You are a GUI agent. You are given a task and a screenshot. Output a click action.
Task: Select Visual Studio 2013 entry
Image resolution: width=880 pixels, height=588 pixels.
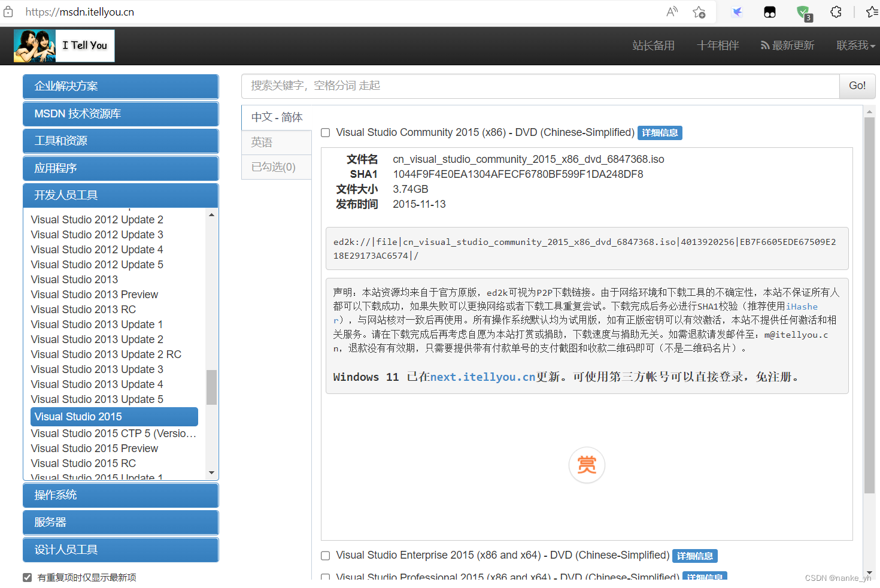point(74,280)
